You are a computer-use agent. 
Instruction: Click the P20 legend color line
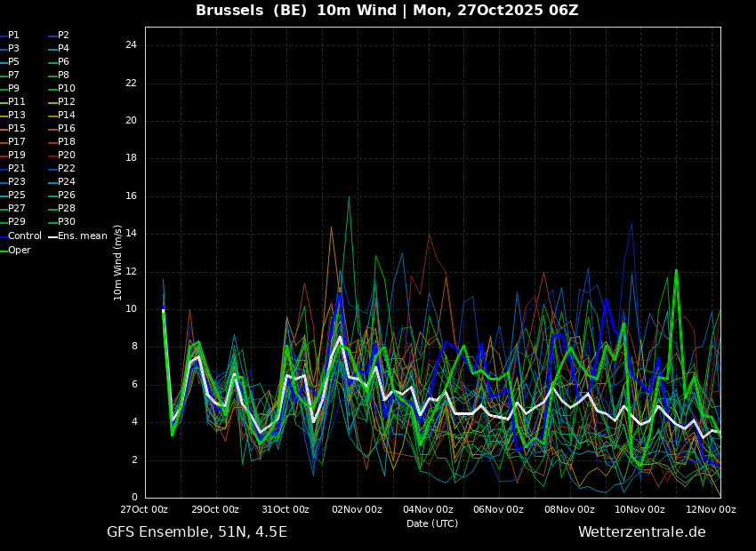pyautogui.click(x=52, y=156)
